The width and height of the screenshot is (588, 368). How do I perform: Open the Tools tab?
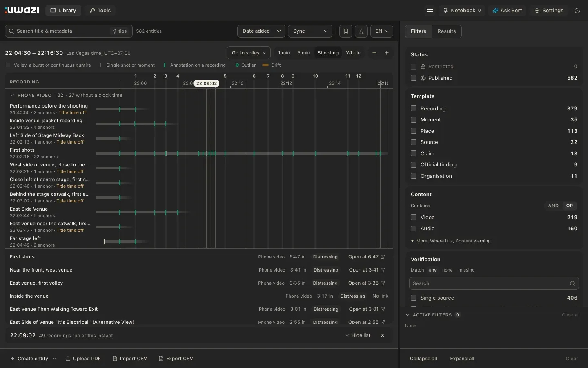100,11
